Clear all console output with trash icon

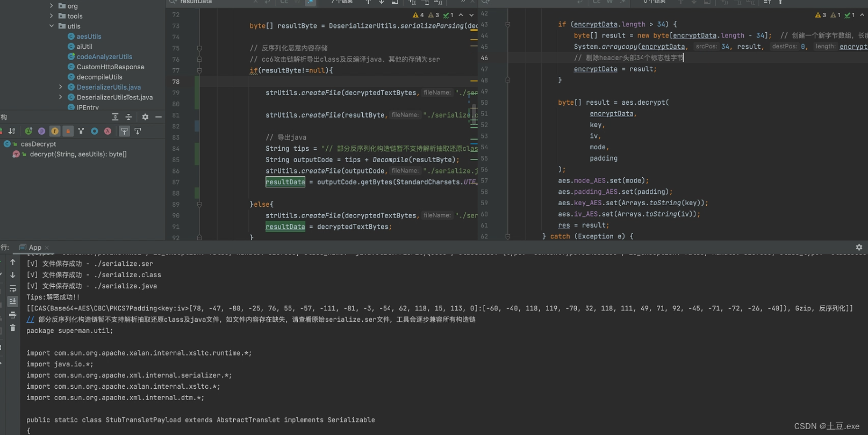[x=13, y=328]
